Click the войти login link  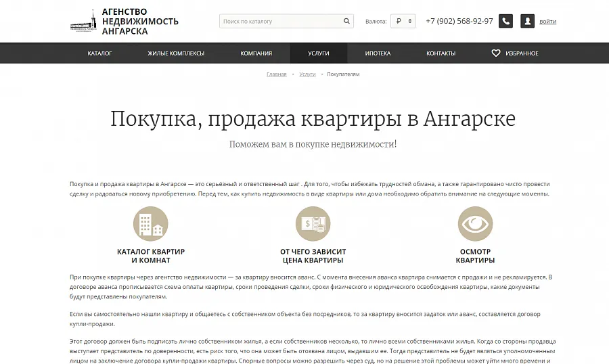click(547, 22)
